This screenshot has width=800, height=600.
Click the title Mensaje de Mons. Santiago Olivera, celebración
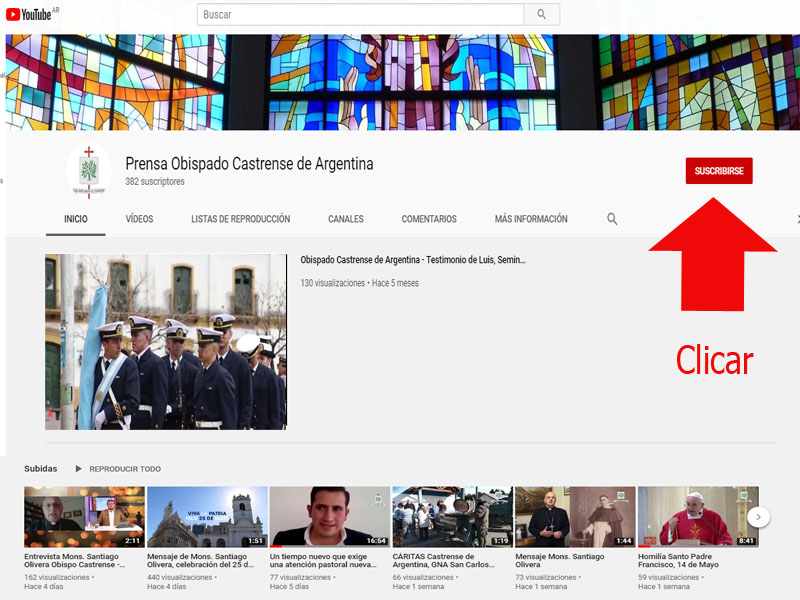201,560
